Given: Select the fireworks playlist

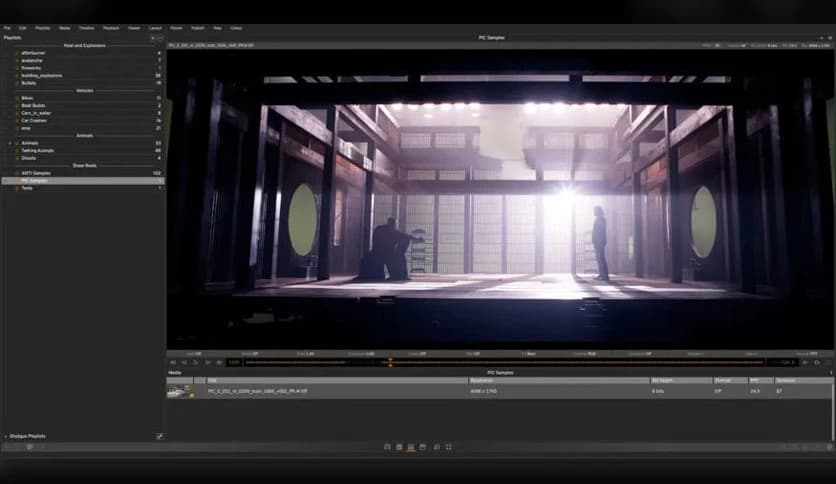Looking at the screenshot, I should pos(31,68).
